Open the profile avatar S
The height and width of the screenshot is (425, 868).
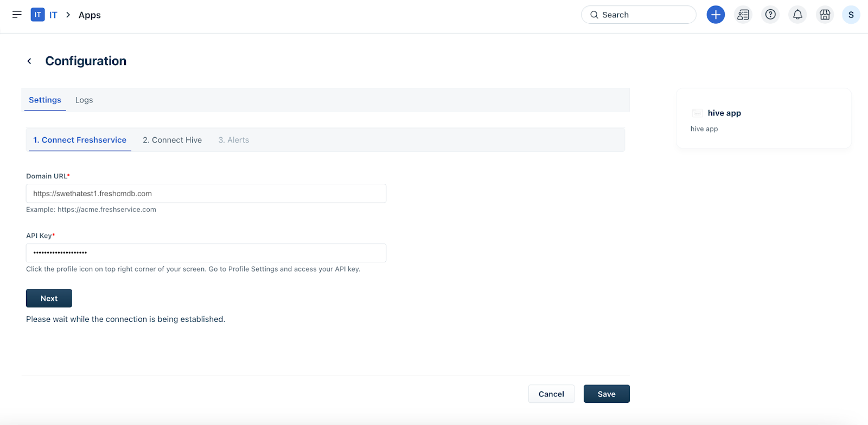[851, 15]
